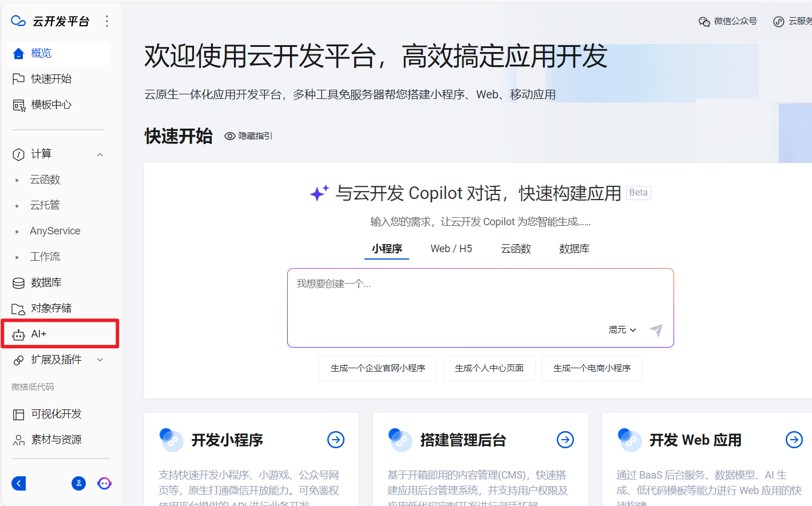Collapse sidebar with blue left-arrow button
812x506 pixels.
coord(18,484)
